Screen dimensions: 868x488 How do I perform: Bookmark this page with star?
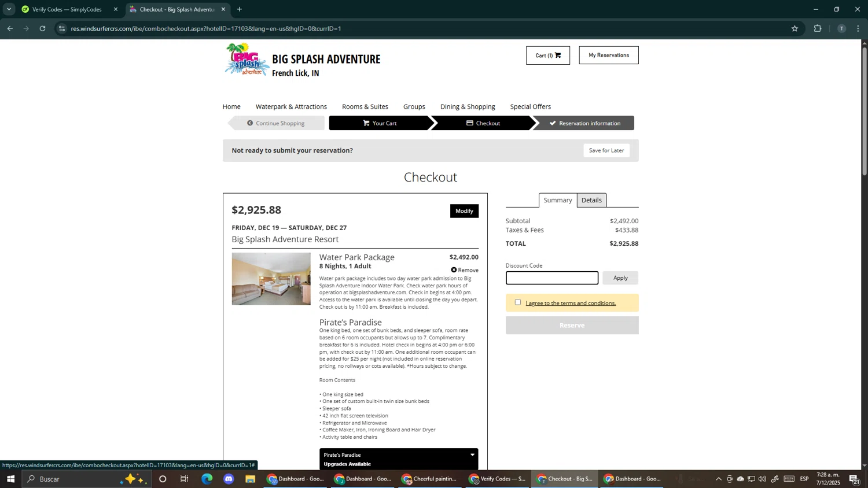(x=795, y=28)
